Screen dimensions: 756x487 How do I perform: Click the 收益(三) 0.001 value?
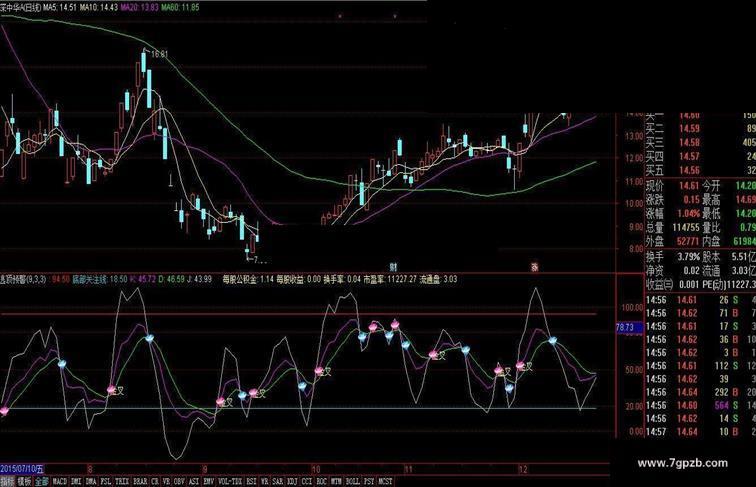point(673,284)
